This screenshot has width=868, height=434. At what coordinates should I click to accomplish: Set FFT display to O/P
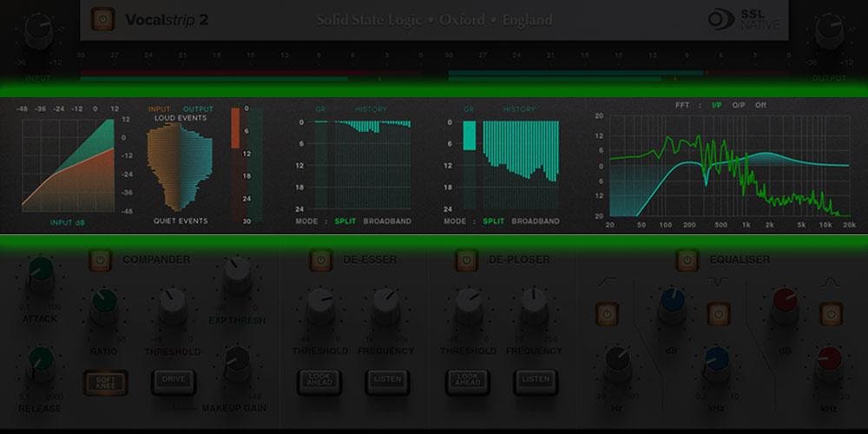(739, 105)
